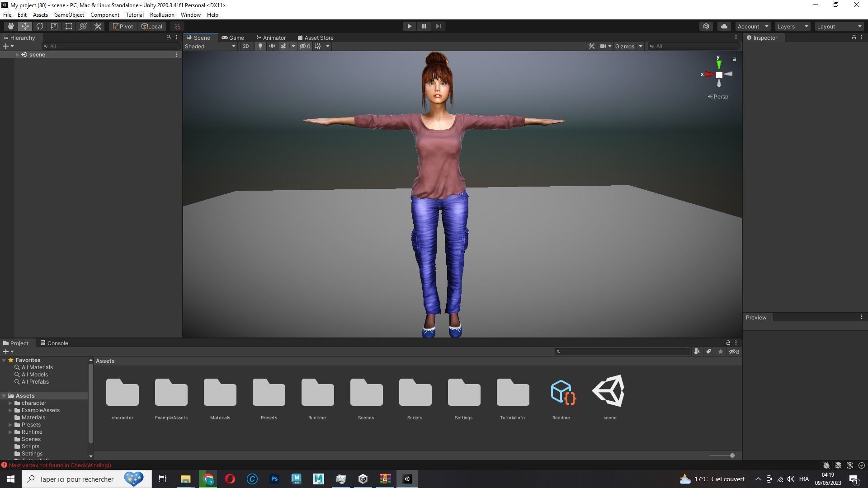The width and height of the screenshot is (868, 488).
Task: Open the Cloud services icon
Action: point(724,26)
